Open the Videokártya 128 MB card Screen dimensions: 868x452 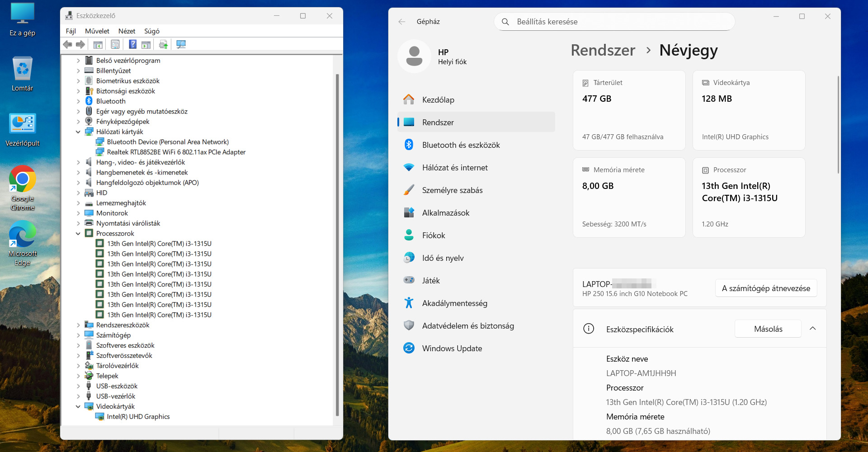[749, 110]
